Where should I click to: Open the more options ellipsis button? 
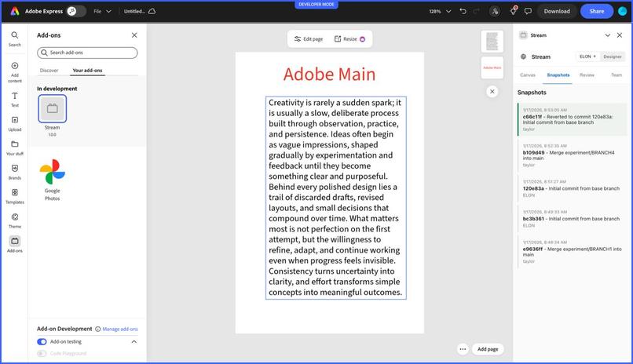tap(463, 349)
